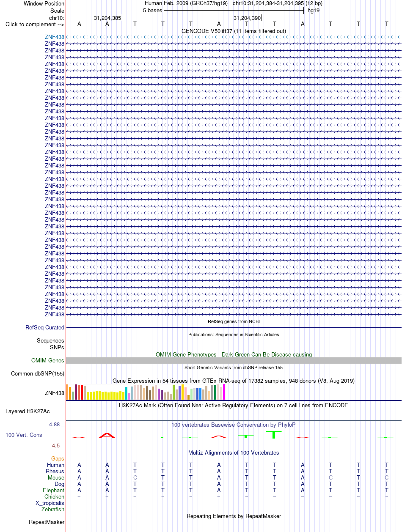
Task: Select the X_tropicalis alignment row label
Action: [50, 503]
